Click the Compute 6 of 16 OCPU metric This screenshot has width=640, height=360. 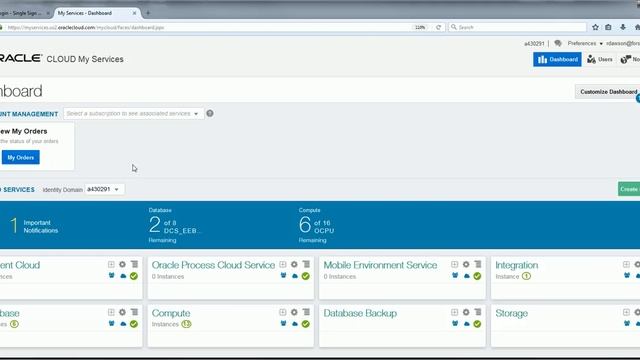coord(316,225)
